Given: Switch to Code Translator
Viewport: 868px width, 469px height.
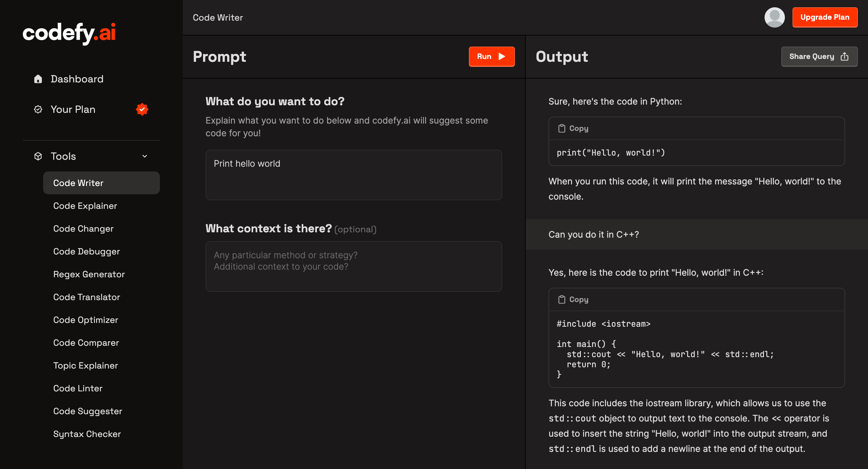Looking at the screenshot, I should [87, 297].
